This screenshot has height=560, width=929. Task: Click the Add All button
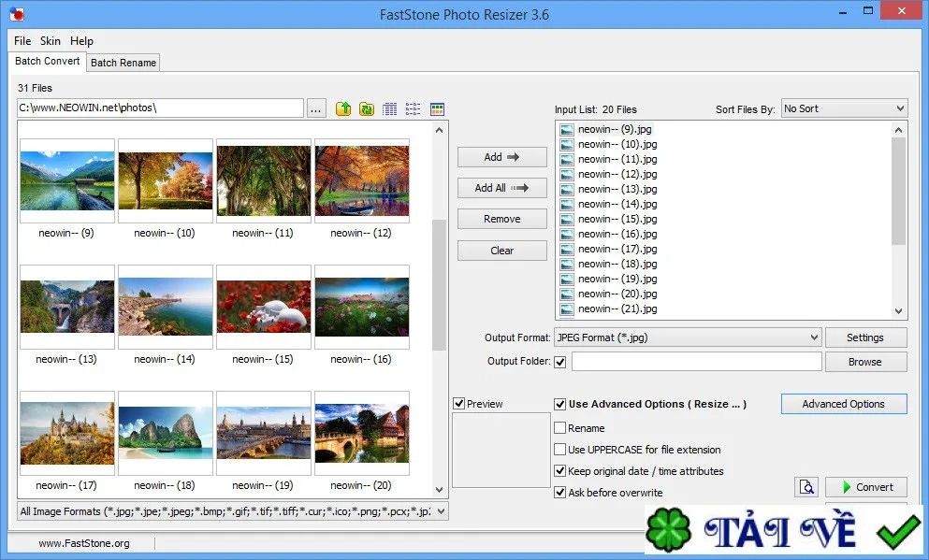point(501,188)
